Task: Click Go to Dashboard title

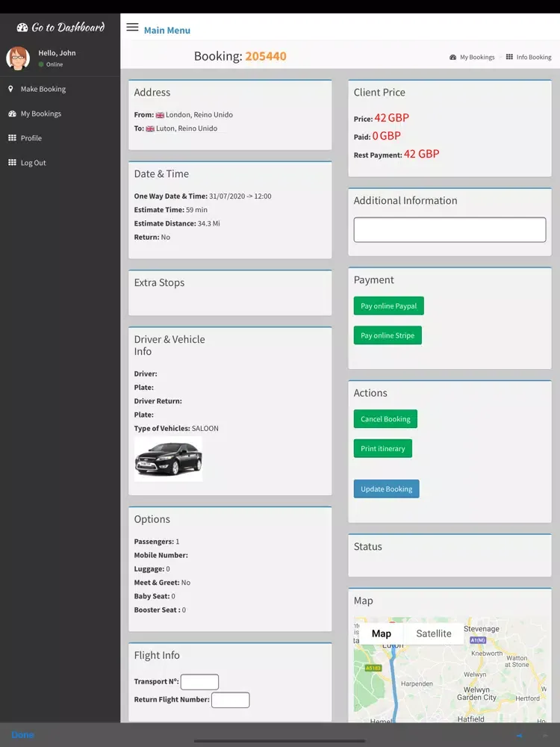Action: tap(68, 27)
